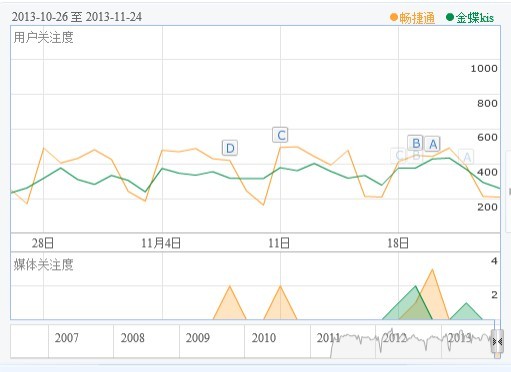Click the 1000 y-axis value

[x=484, y=69]
